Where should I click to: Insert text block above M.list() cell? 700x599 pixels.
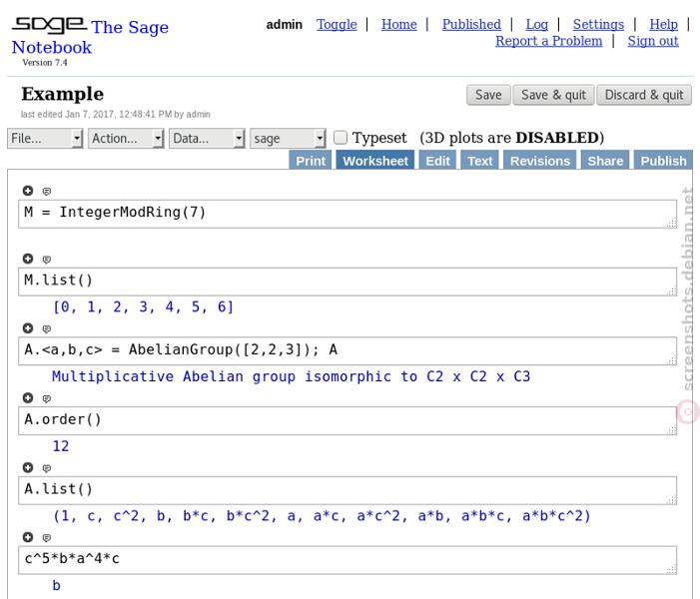46,260
